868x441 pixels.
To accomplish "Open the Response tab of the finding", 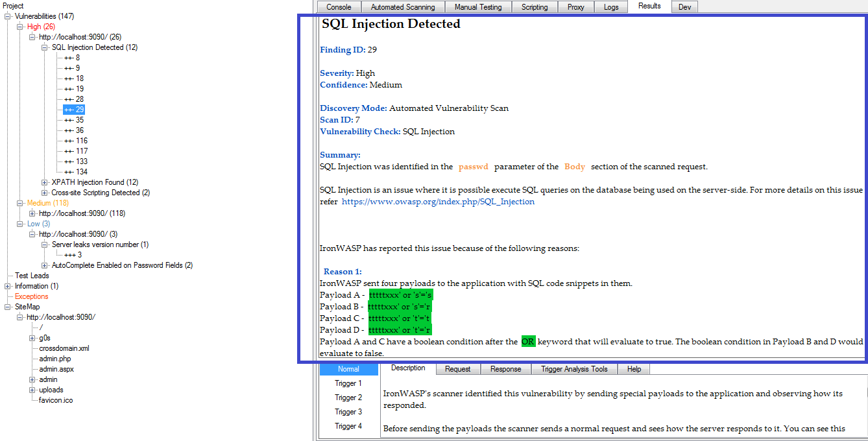I will pos(505,368).
